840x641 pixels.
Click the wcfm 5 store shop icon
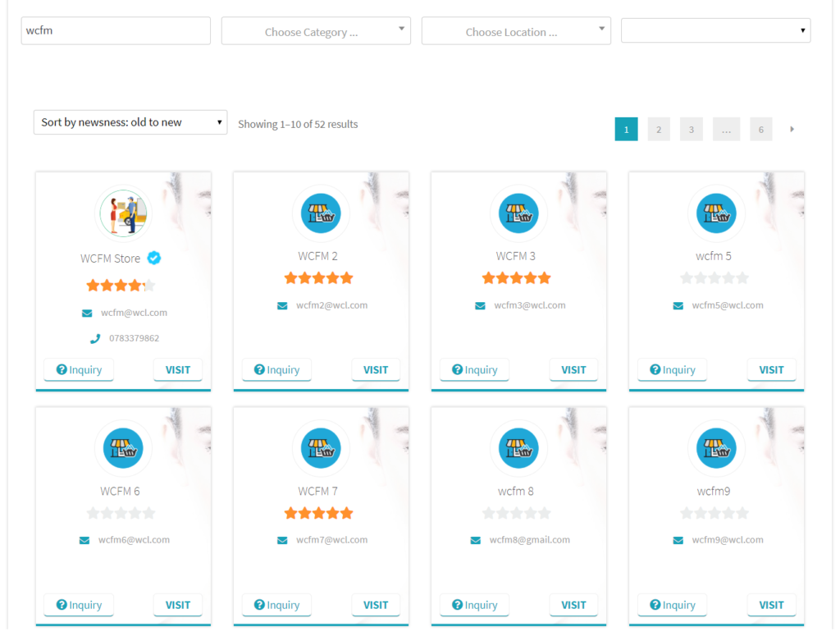tap(716, 213)
